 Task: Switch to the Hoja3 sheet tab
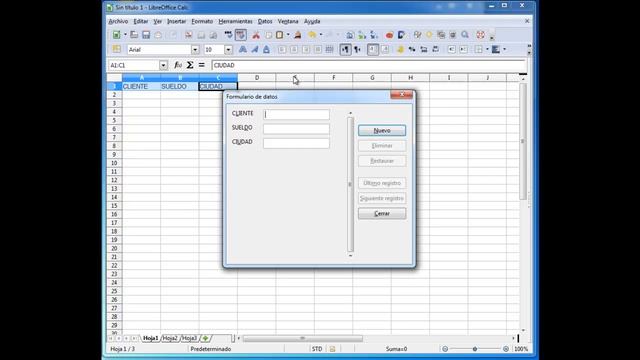189,338
